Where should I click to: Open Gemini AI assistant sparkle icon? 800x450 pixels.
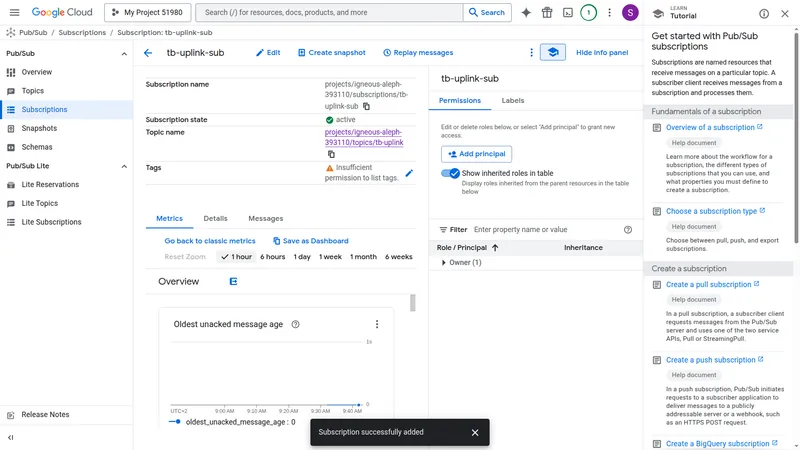[526, 12]
